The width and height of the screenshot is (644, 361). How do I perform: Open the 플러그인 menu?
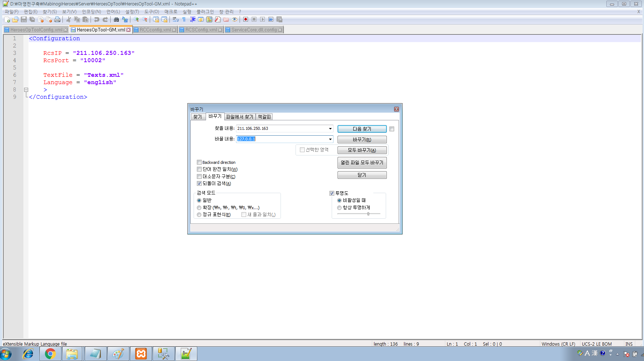pos(205,12)
